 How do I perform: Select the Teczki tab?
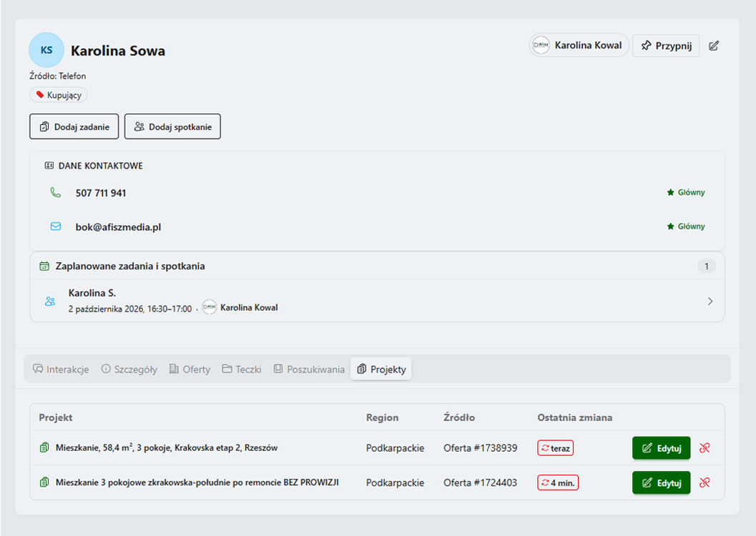coord(242,369)
